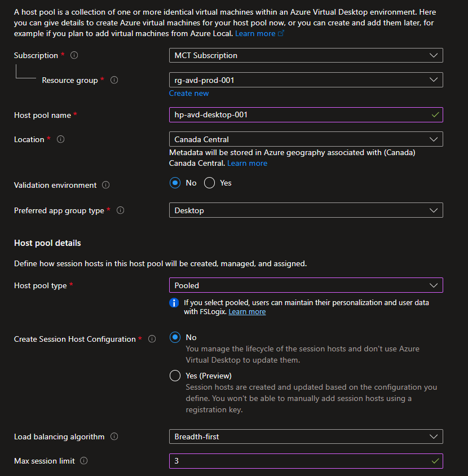Click the info icon beside Subscription
The height and width of the screenshot is (476, 468).
tap(74, 55)
